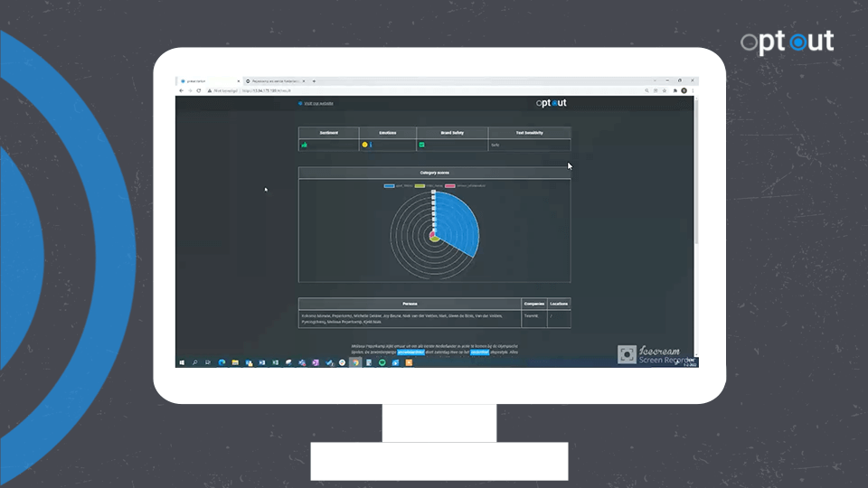Click the 'Visit our website' link
Viewport: 868px width, 488px height.
click(318, 104)
